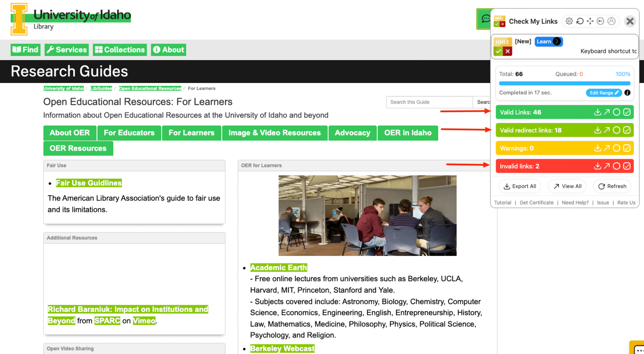The height and width of the screenshot is (354, 644).
Task: Expand the Learn arrow button
Action: click(x=557, y=42)
